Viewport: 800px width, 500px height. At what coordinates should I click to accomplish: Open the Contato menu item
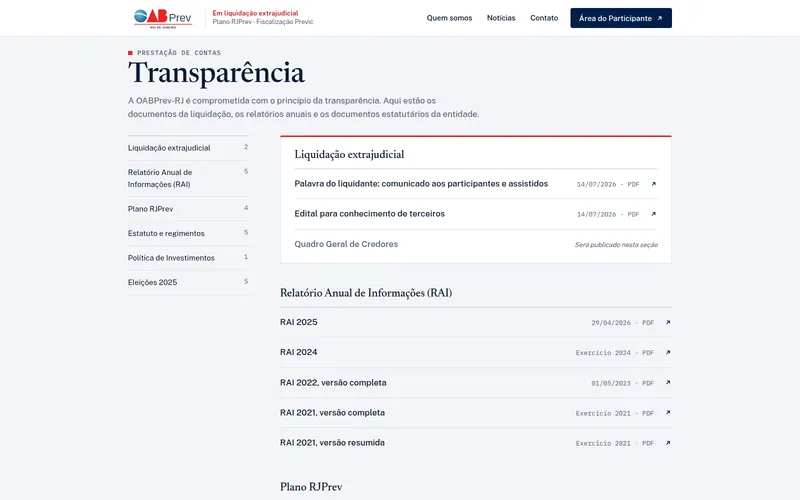(544, 18)
